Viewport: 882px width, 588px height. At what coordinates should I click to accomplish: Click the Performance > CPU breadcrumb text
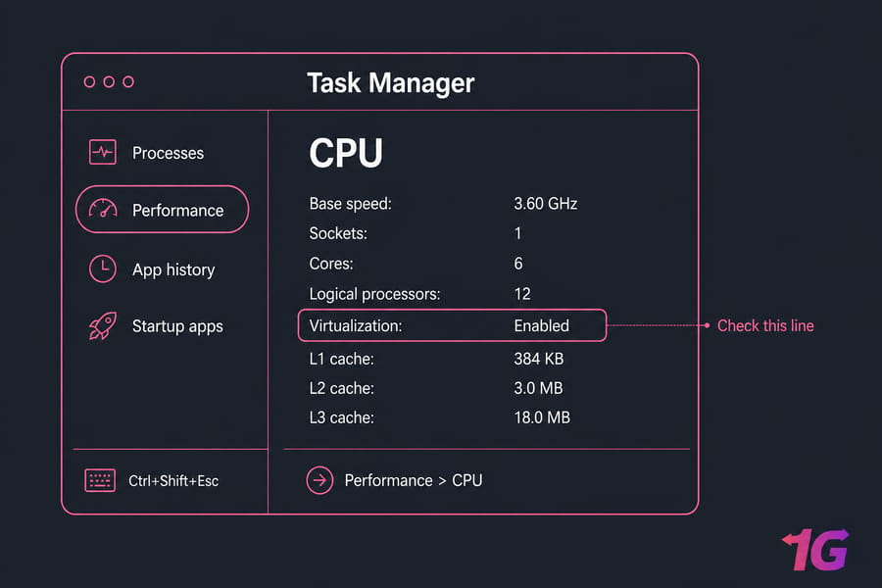(x=414, y=480)
